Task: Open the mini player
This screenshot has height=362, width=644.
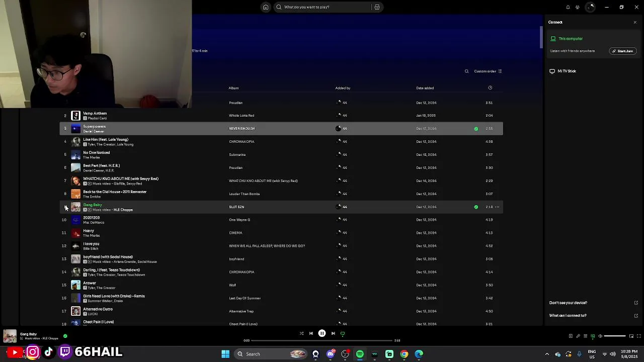Action: click(632, 336)
